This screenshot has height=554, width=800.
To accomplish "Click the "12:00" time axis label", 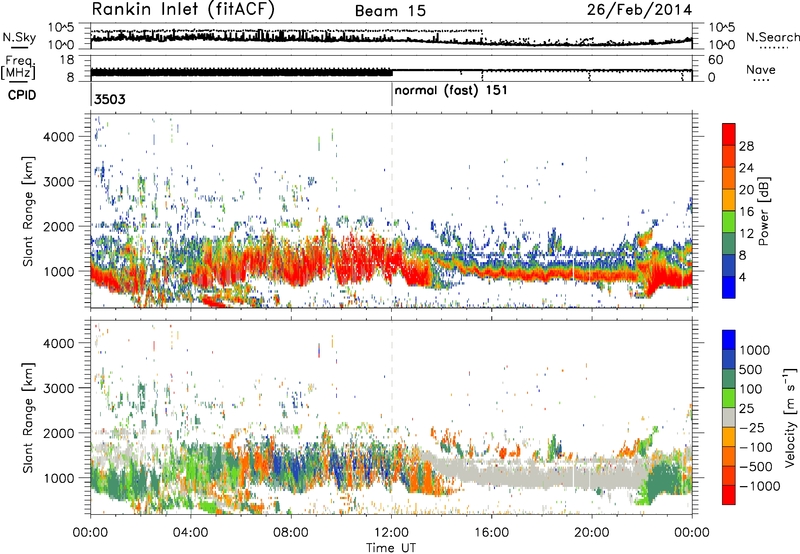I will pos(392,532).
